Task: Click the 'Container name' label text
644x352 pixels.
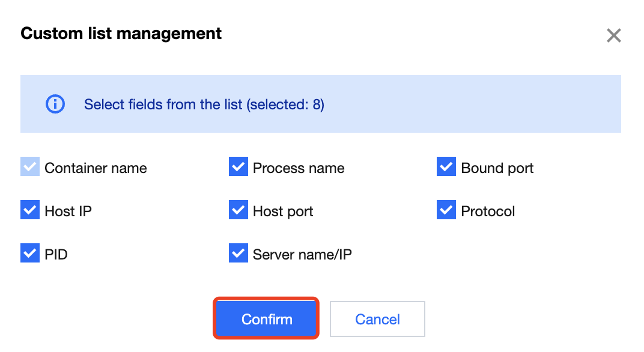Action: coord(96,168)
